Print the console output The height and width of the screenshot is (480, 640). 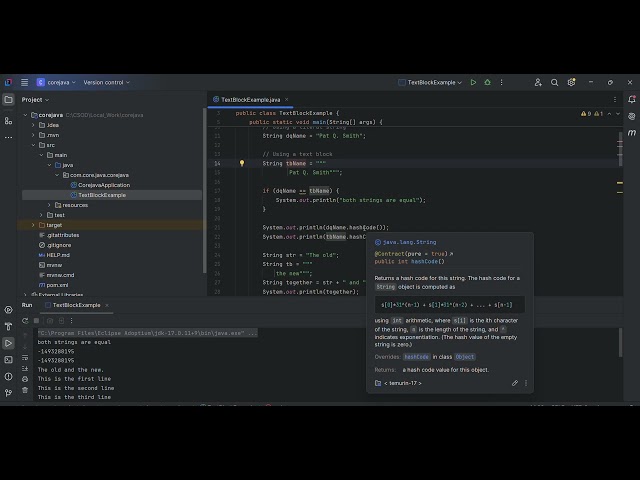[x=25, y=380]
